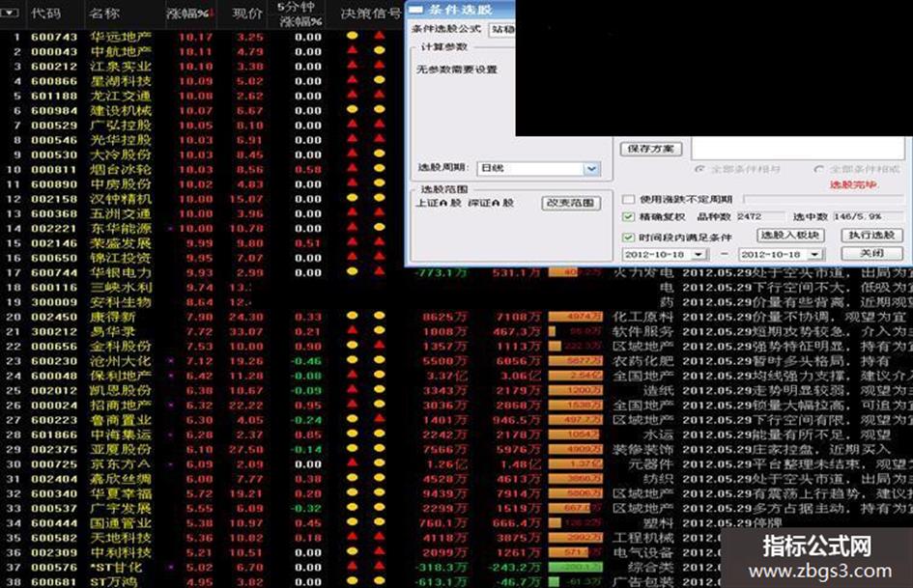Click the 决策信号 column header
This screenshot has width=913, height=588.
[370, 13]
